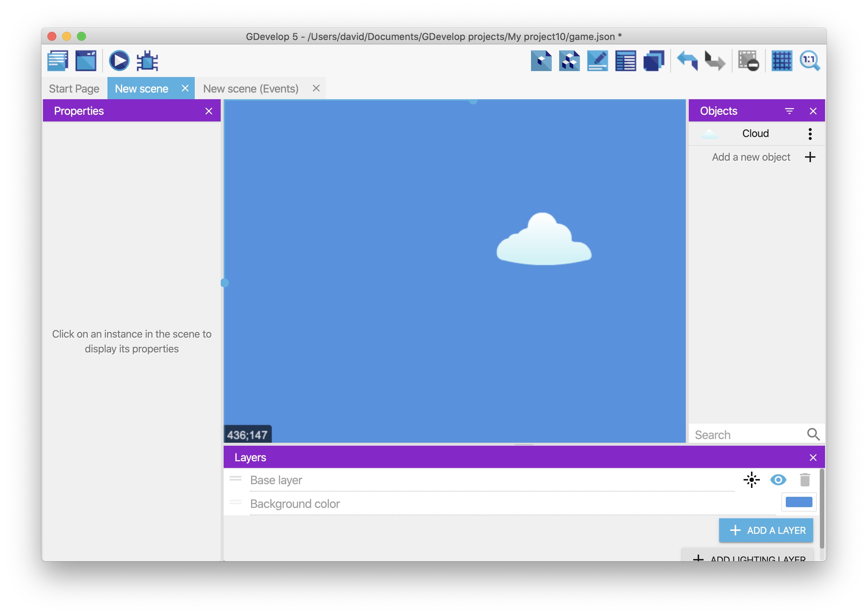Open the Background color swatch
The width and height of the screenshot is (868, 616).
[799, 502]
